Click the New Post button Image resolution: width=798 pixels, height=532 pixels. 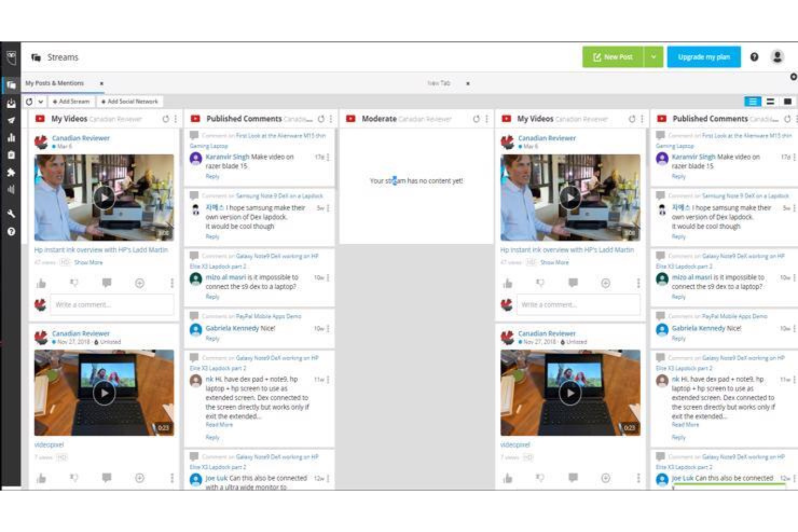[x=613, y=57]
